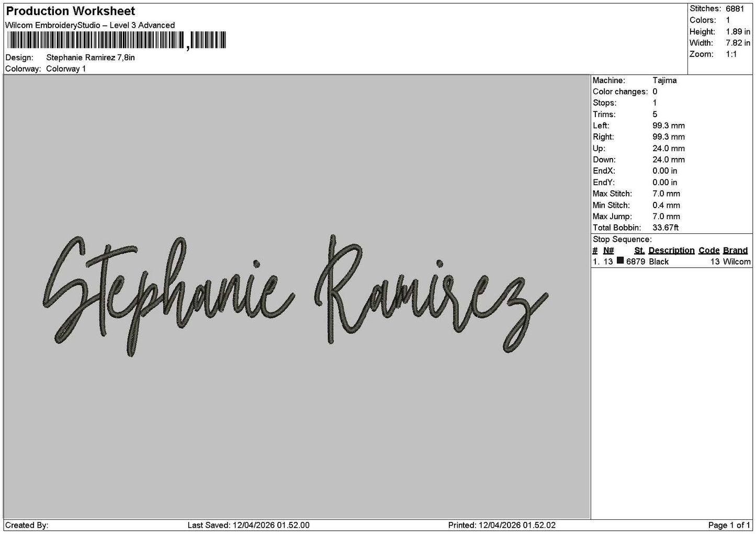
Task: Click the Stop Sequence heading
Action: [x=622, y=240]
